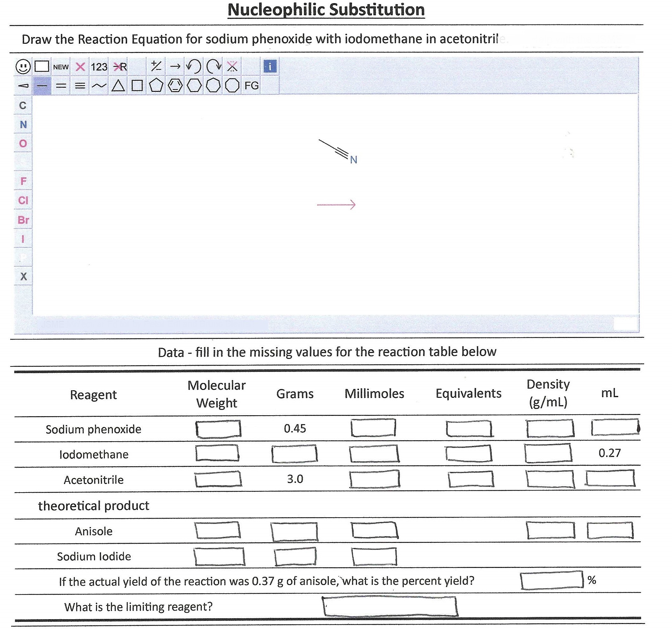The width and height of the screenshot is (672, 630).
Task: Click the percent yield answer box
Action: click(551, 581)
